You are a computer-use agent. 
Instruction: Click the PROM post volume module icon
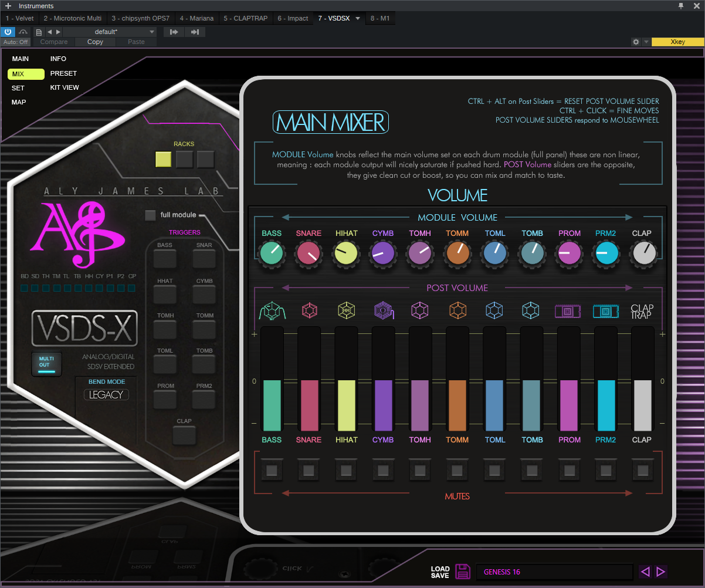tap(568, 311)
